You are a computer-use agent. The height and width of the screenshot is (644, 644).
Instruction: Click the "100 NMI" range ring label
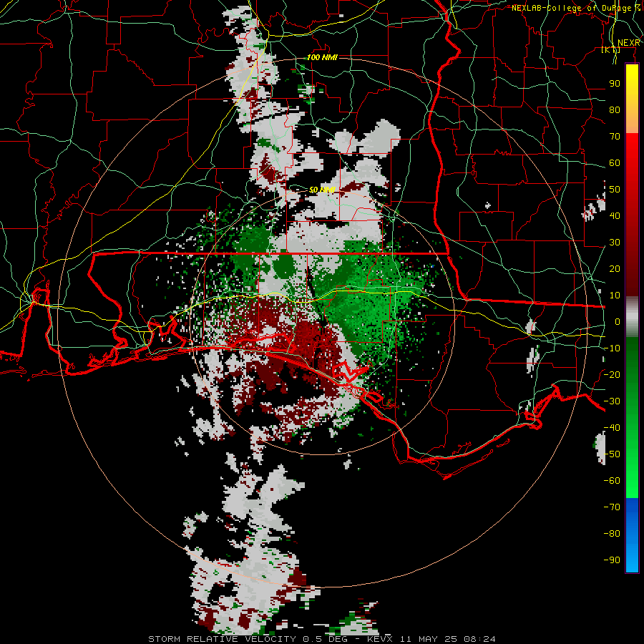coord(322,57)
